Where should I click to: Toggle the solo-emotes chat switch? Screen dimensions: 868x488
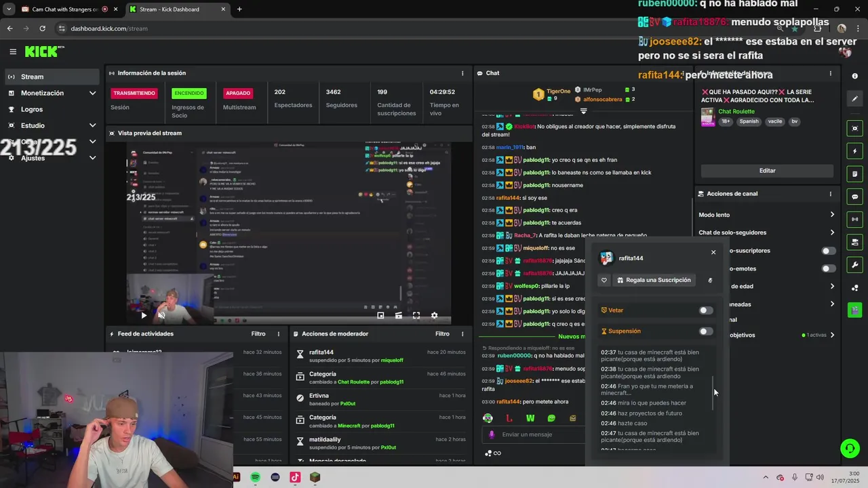tap(828, 268)
